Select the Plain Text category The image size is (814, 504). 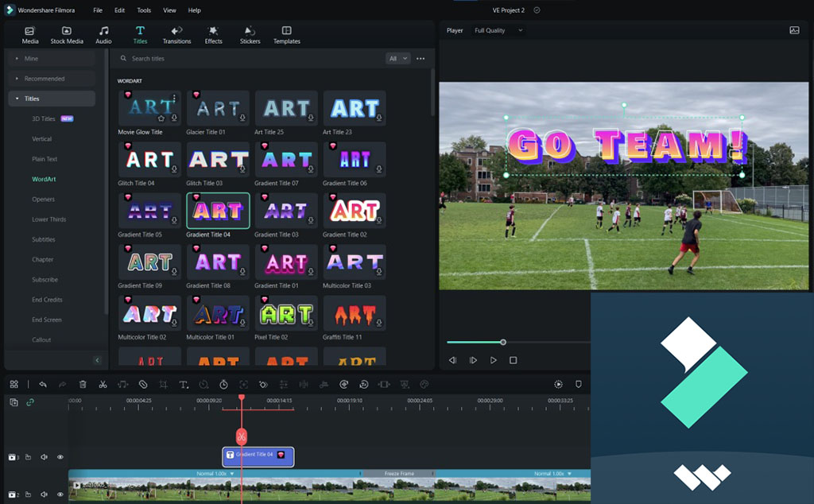(45, 159)
